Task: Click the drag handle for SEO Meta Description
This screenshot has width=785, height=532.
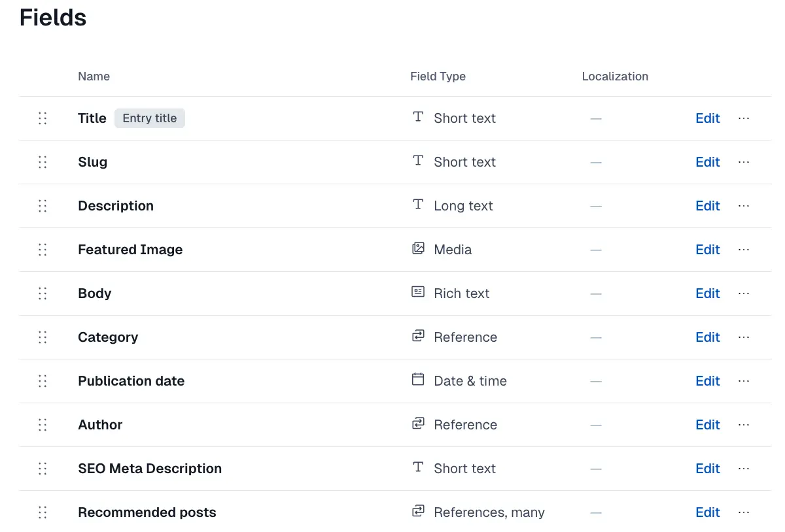Action: coord(43,469)
